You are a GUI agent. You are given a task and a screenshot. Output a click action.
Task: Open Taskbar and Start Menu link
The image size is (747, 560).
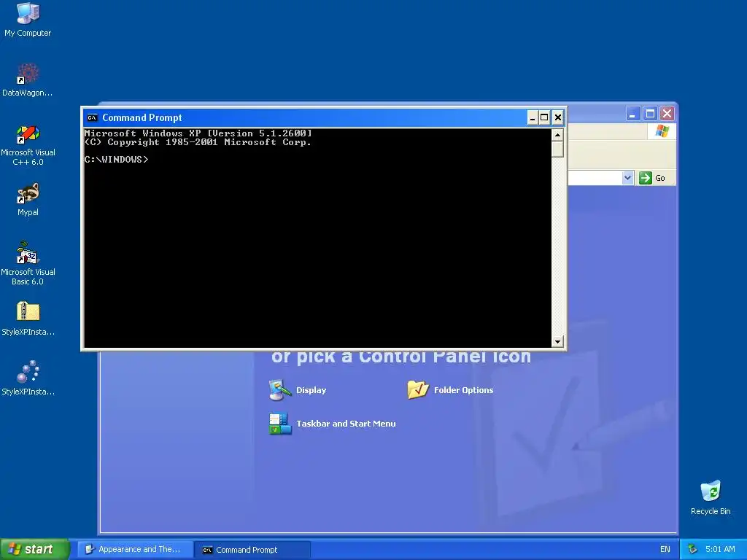point(346,424)
